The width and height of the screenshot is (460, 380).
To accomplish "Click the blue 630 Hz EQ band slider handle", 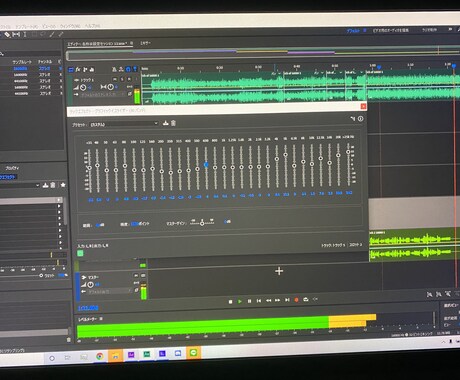I will [206, 165].
